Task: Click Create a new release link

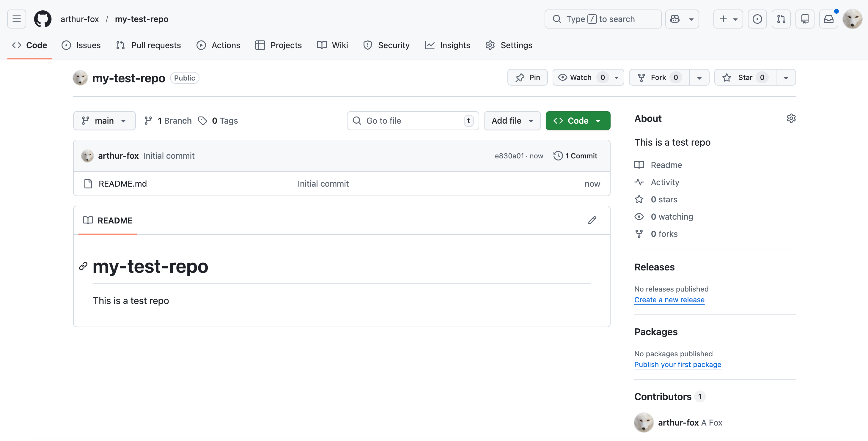Action: 669,300
